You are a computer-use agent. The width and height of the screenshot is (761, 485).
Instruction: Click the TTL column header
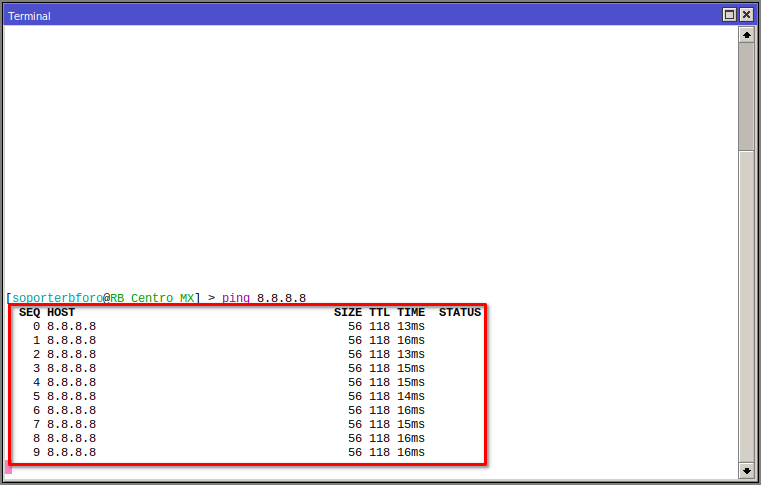(x=379, y=313)
